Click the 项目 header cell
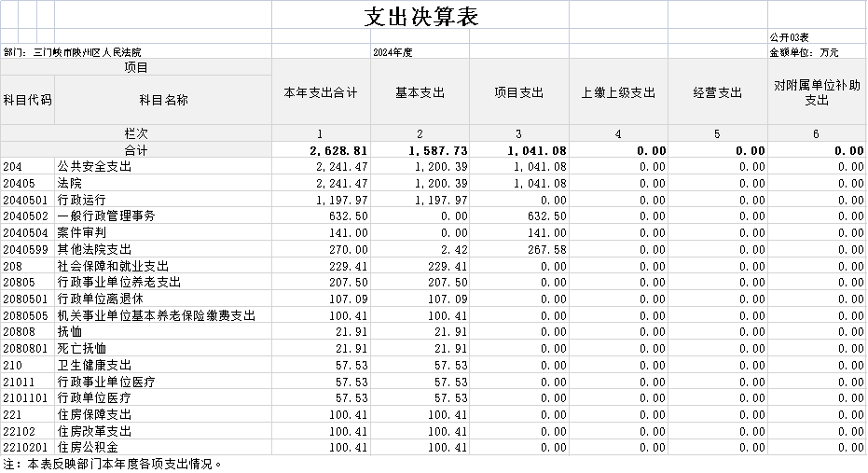Viewport: 868px width, 473px height. pos(135,67)
